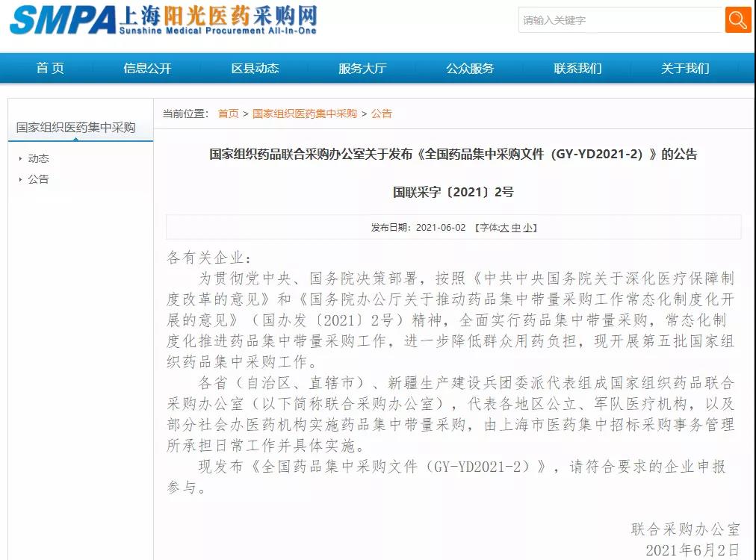Open the 关于我们 page

[x=684, y=68]
